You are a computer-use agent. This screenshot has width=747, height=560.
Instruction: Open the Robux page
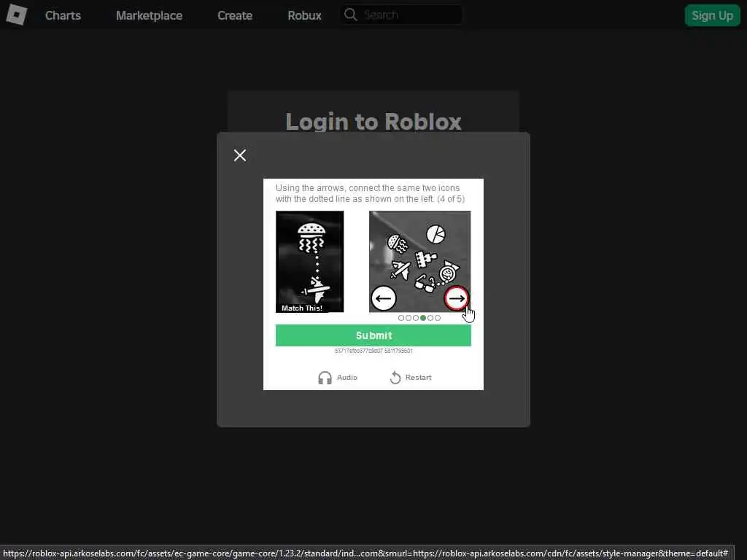304,15
